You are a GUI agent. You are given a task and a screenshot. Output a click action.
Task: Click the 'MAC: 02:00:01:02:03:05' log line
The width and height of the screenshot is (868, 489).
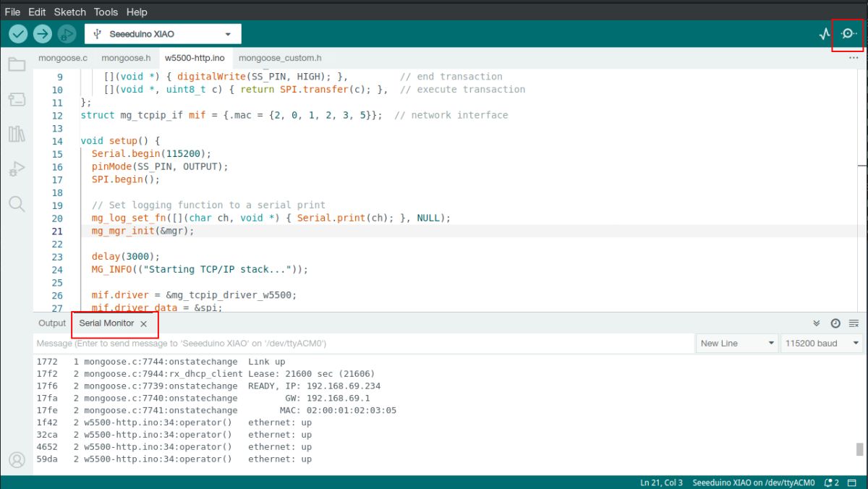[x=216, y=410]
